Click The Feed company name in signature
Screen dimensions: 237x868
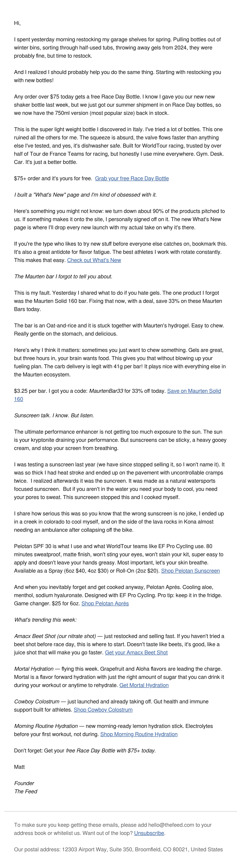tap(26, 791)
